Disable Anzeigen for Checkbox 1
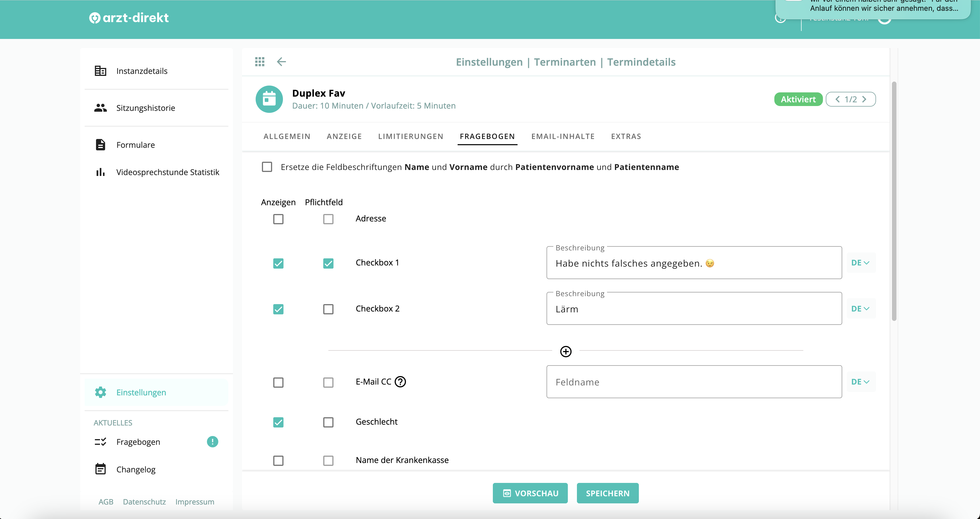Screen dimensions: 980x519 (x=278, y=263)
